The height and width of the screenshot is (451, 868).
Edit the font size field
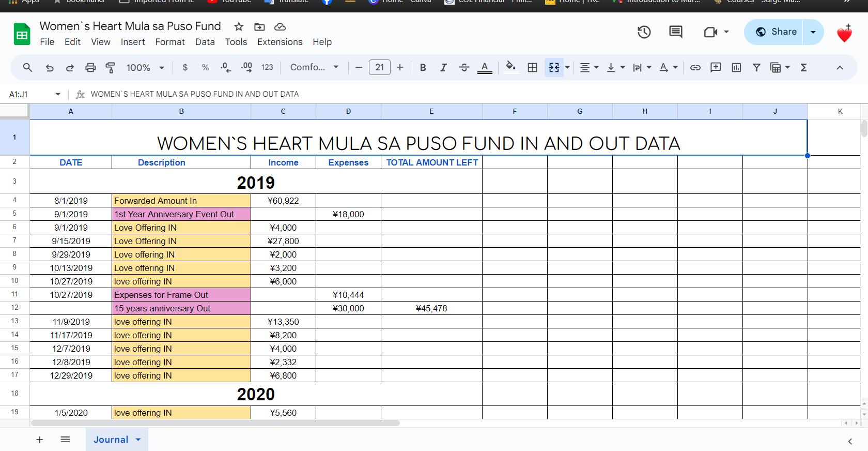point(380,67)
